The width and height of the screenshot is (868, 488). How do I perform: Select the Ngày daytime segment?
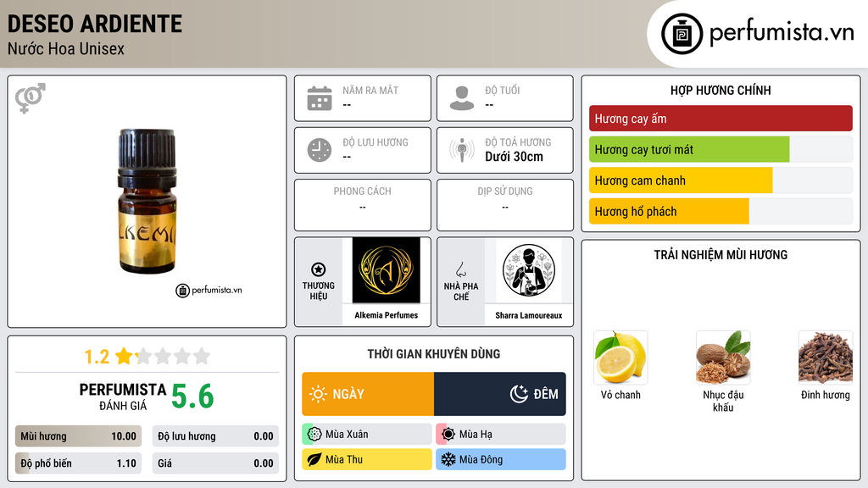368,394
